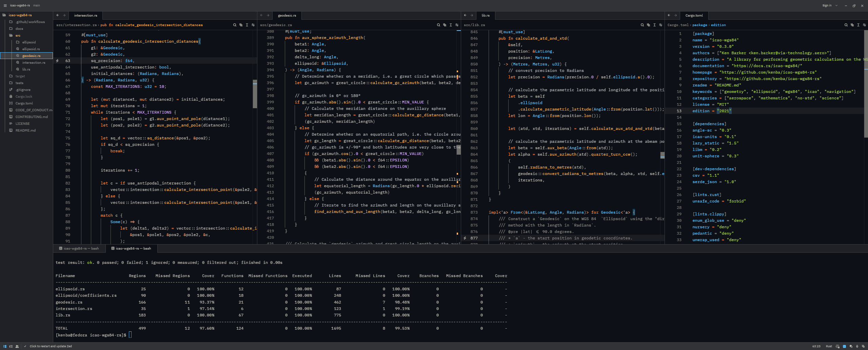Open the project panel icon at bottom left

[x=5, y=346]
